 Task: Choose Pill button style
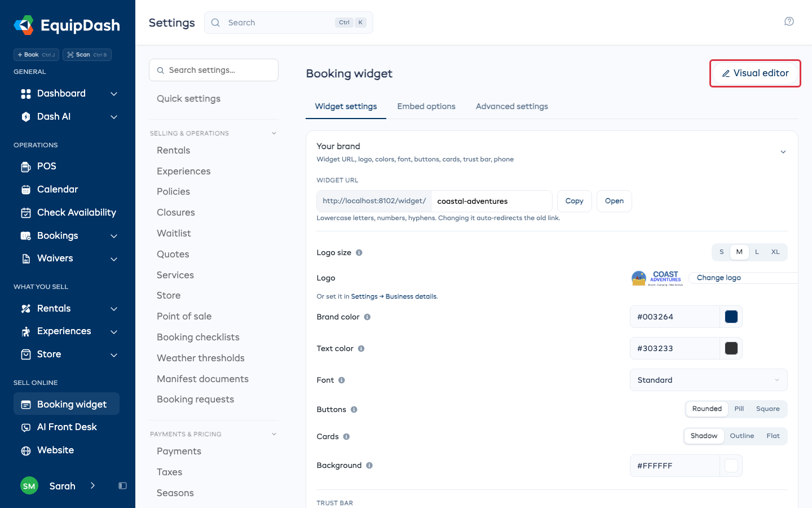point(739,409)
